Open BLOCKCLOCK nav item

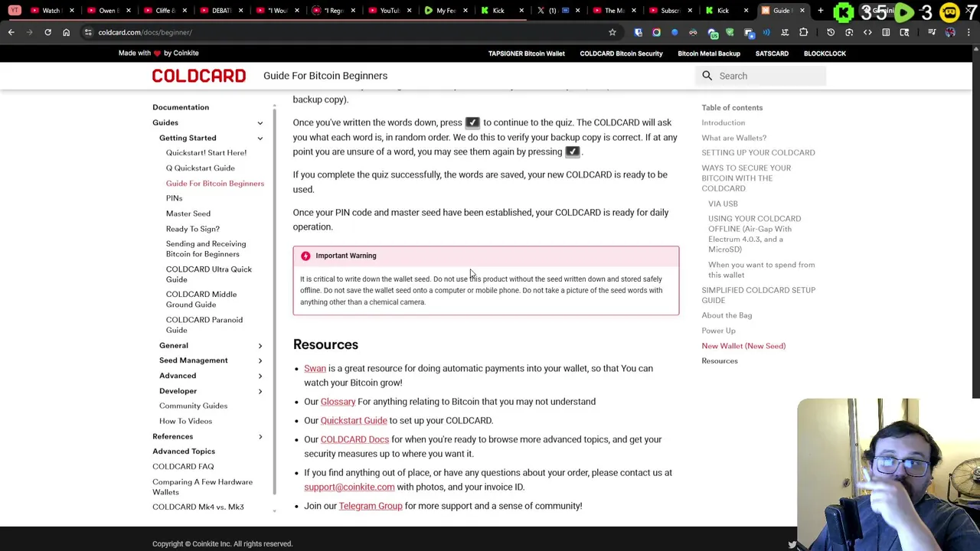click(x=825, y=54)
